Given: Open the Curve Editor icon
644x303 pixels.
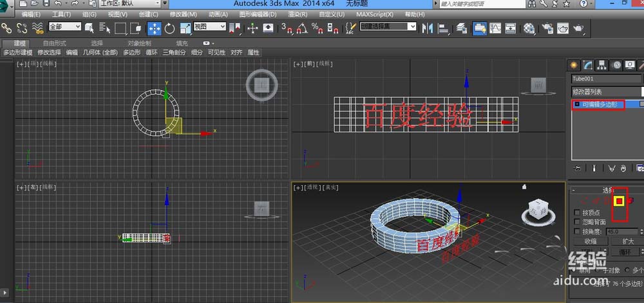Looking at the screenshot, I should 495,28.
